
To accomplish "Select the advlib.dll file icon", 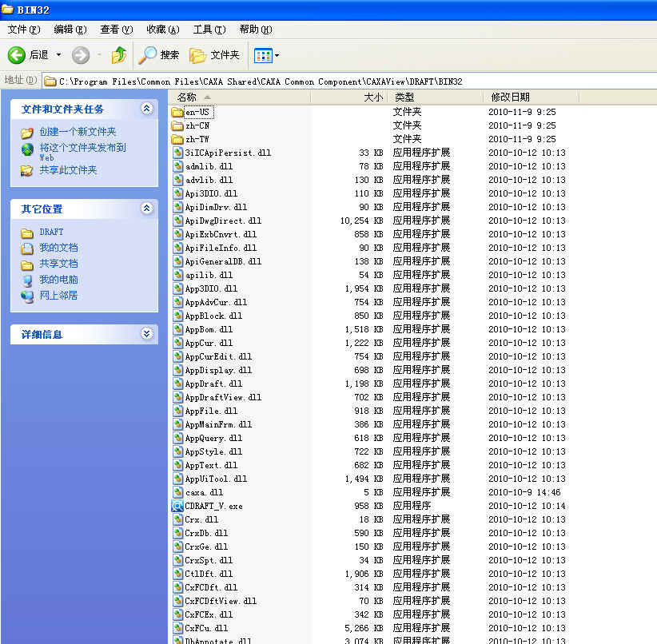I will (178, 180).
